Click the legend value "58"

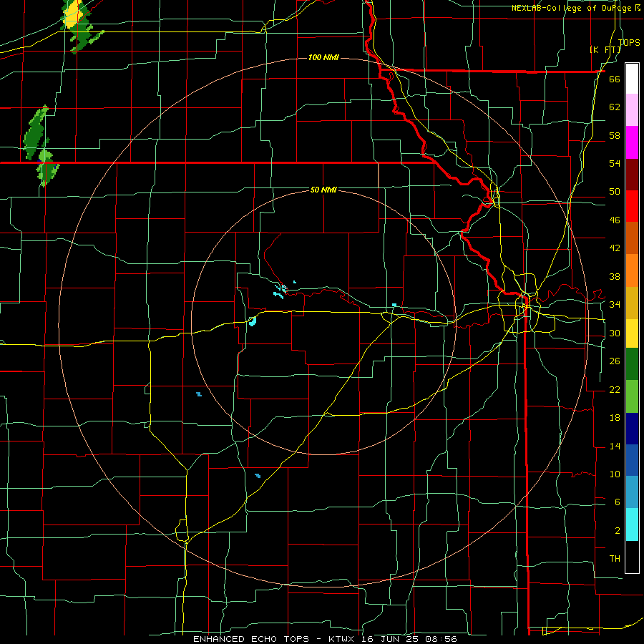coord(615,135)
